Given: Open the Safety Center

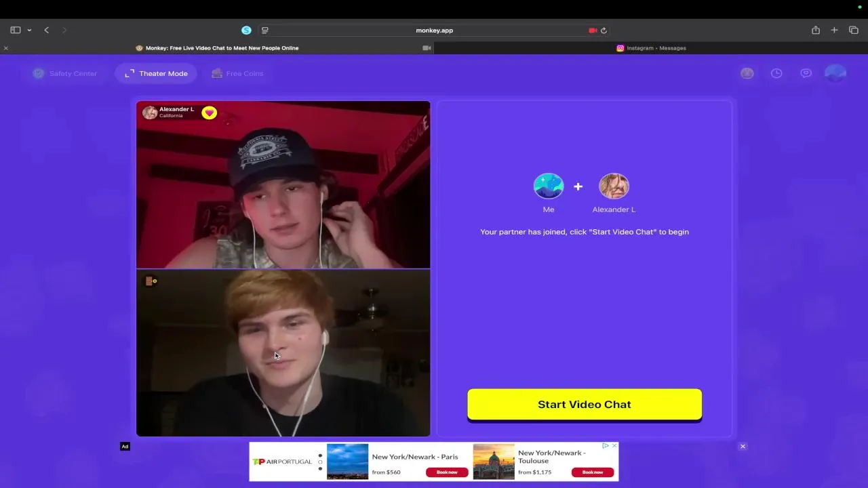Looking at the screenshot, I should coord(65,73).
